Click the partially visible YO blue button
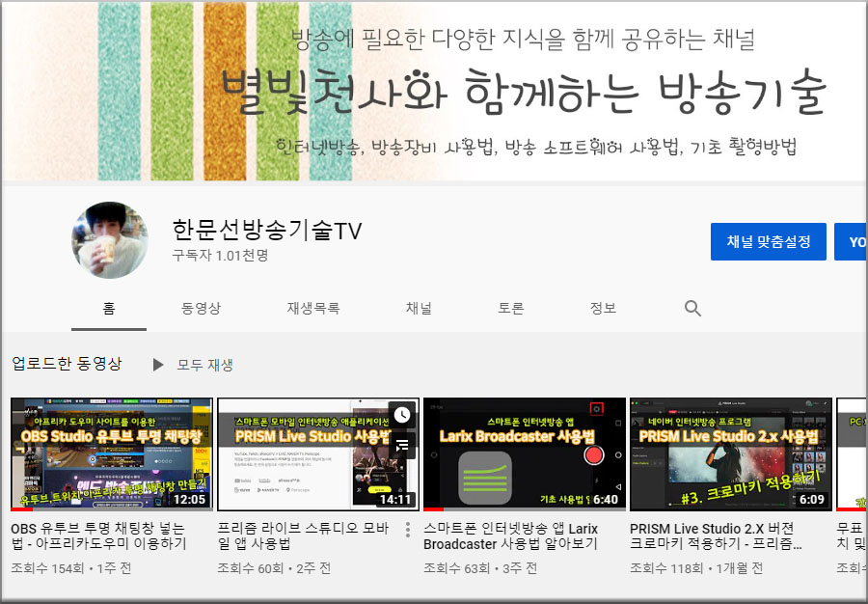This screenshot has width=868, height=604. click(x=852, y=242)
